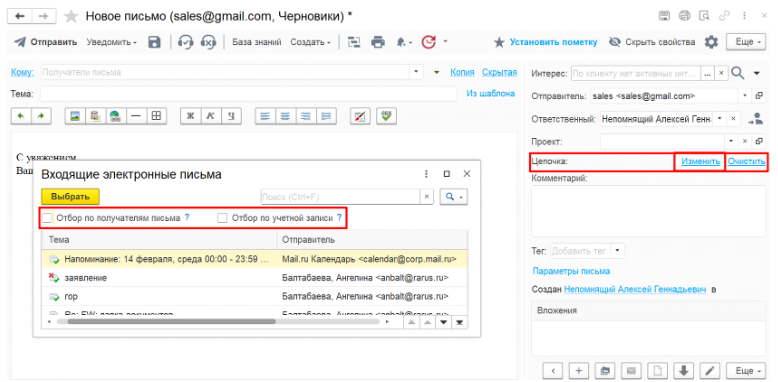Open Параметры письма link
The image size is (778, 382).
(571, 271)
